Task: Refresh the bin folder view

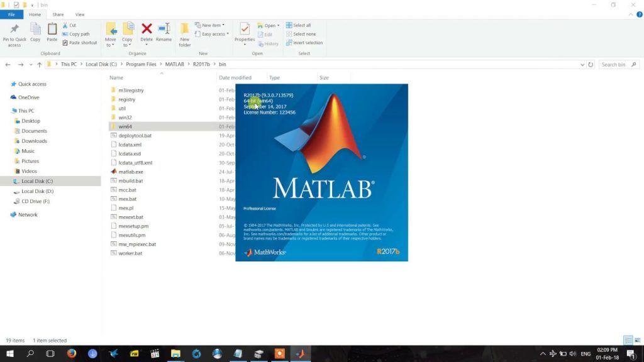Action: click(x=591, y=65)
